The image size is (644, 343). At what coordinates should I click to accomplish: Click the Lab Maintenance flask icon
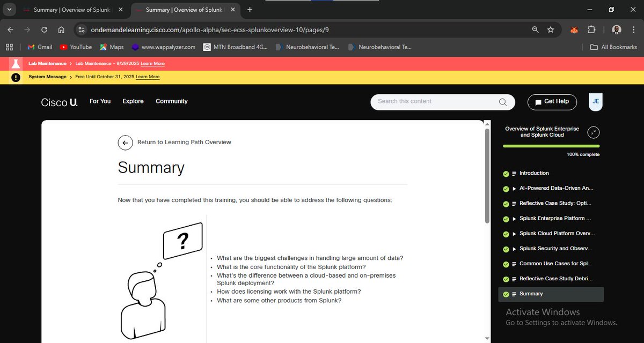pos(16,64)
